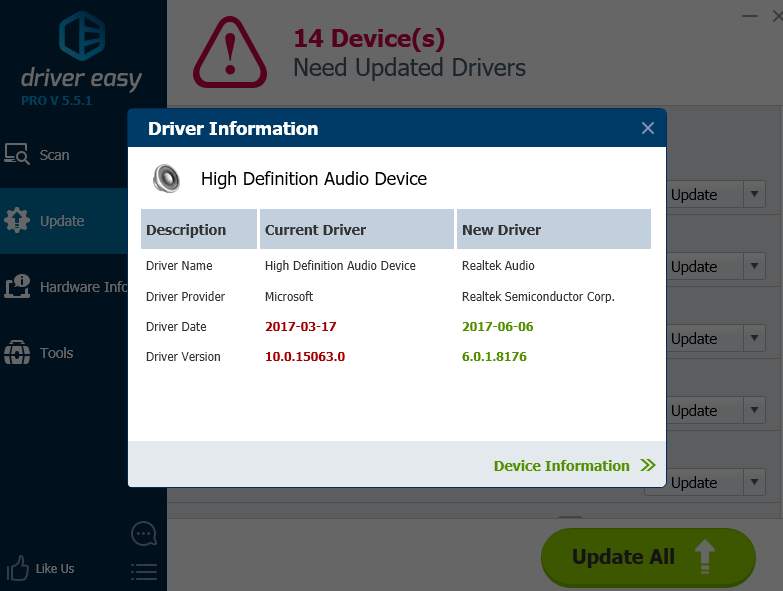Switch to the Update sidebar section
The image size is (783, 591).
[63, 221]
